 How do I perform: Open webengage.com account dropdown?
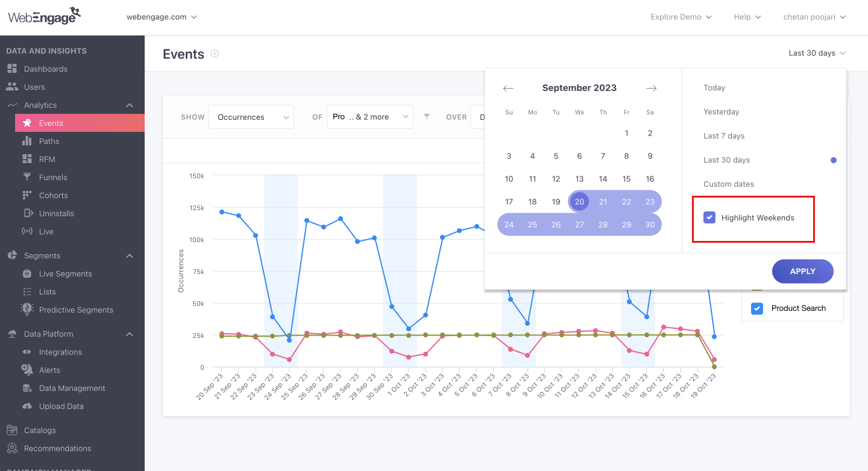(162, 17)
